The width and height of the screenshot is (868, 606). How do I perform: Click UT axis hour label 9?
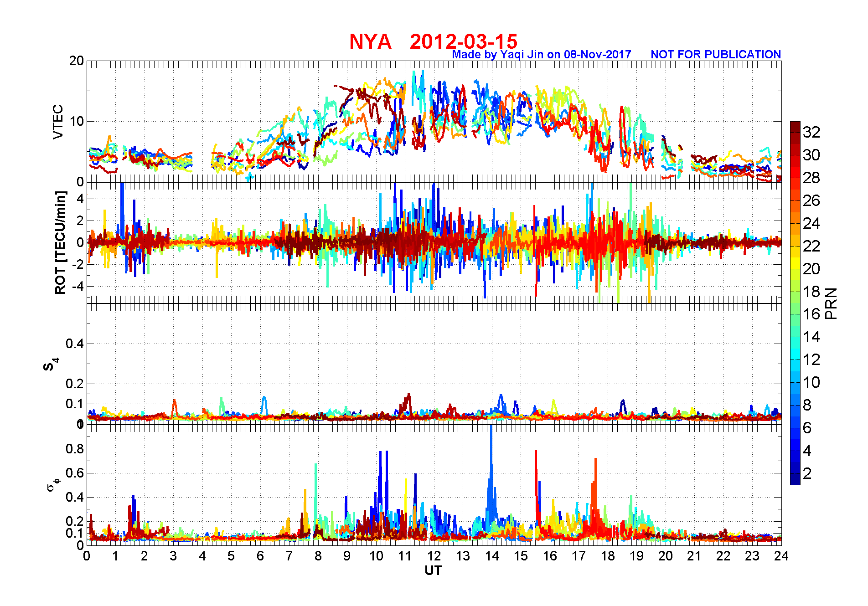click(x=347, y=556)
